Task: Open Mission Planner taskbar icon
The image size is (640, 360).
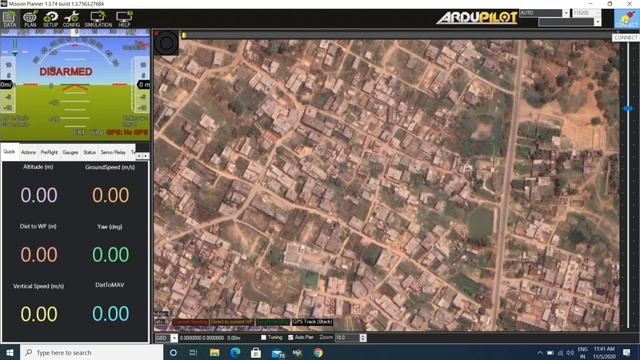Action: [297, 352]
